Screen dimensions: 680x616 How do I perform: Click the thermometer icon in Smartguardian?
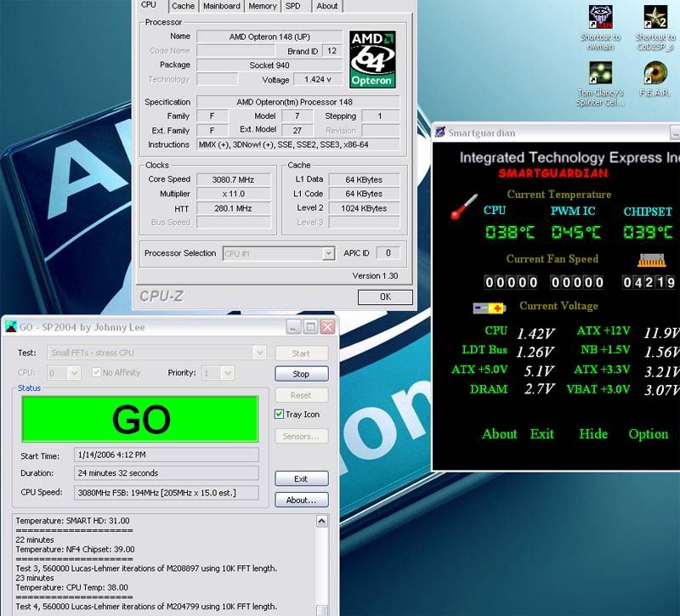coord(464,206)
